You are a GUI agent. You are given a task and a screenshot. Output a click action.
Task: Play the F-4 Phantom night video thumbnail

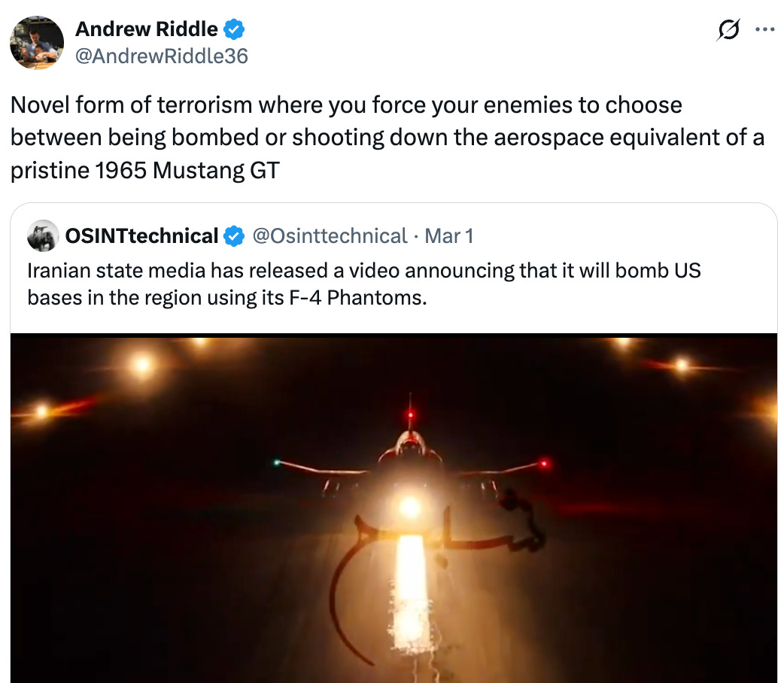(x=394, y=508)
